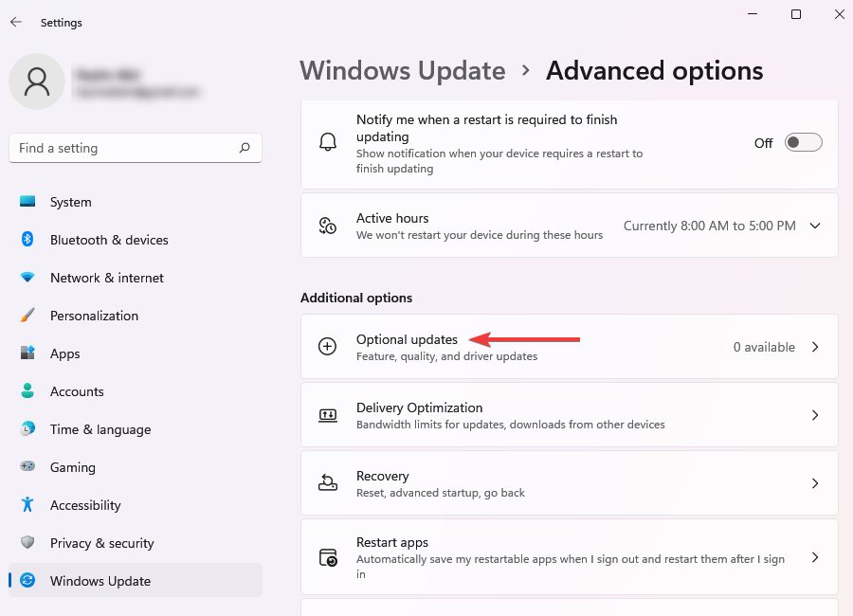
Task: Click the Find a setting search box
Action: (136, 148)
